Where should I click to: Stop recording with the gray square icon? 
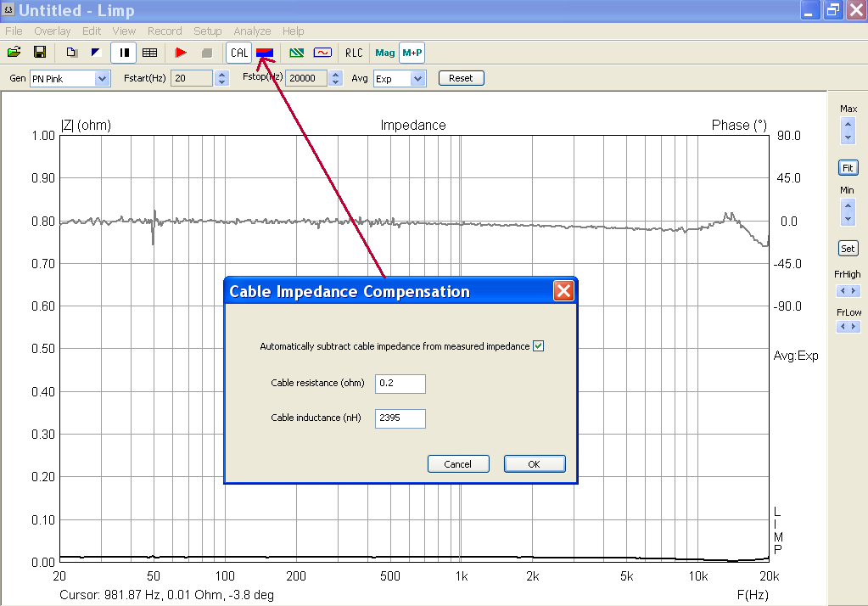(207, 53)
